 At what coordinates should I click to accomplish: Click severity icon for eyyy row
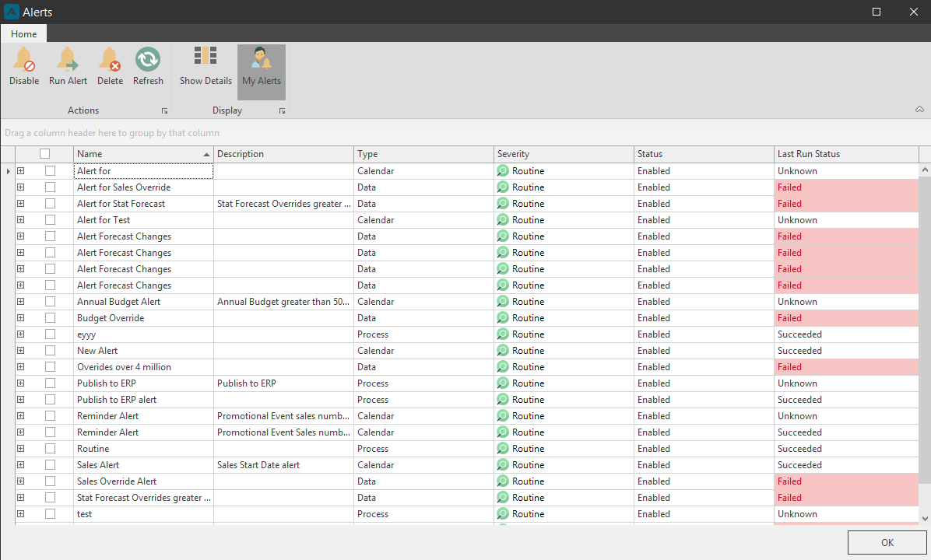pos(503,334)
